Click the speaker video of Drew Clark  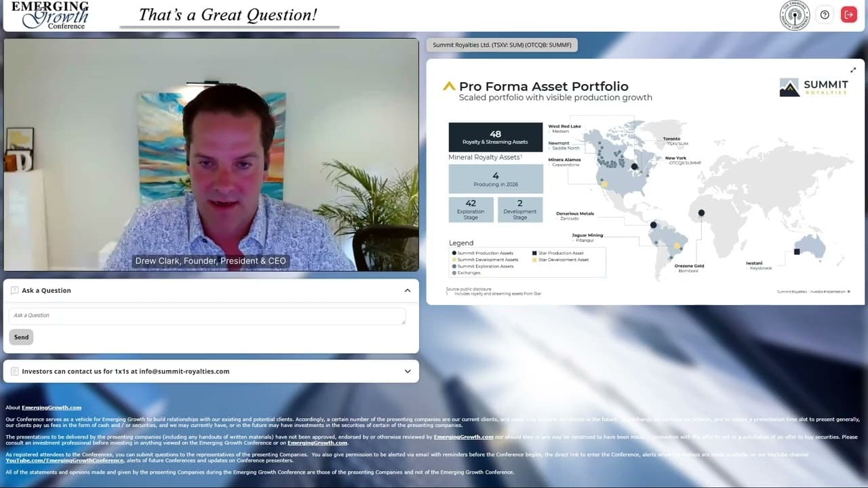pos(211,155)
